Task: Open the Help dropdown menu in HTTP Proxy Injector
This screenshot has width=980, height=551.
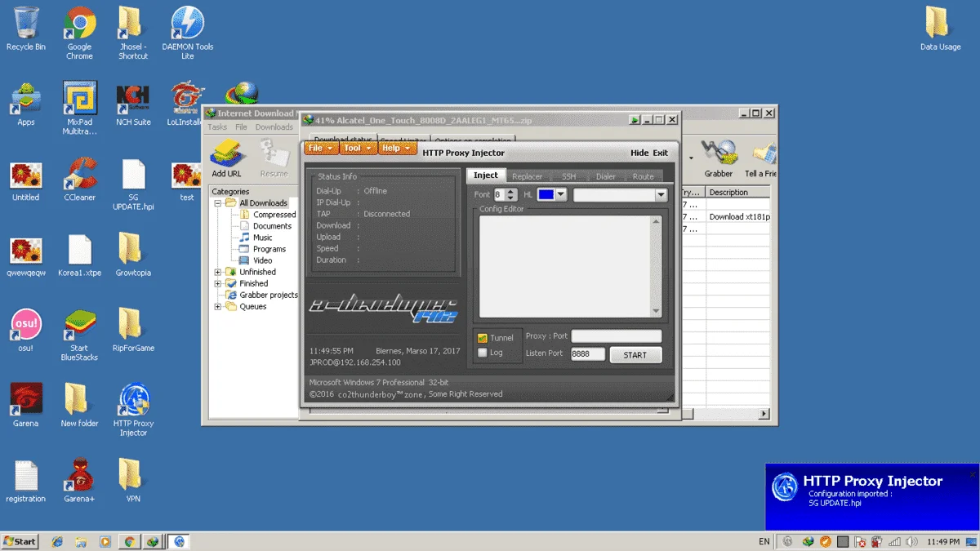Action: [x=397, y=148]
